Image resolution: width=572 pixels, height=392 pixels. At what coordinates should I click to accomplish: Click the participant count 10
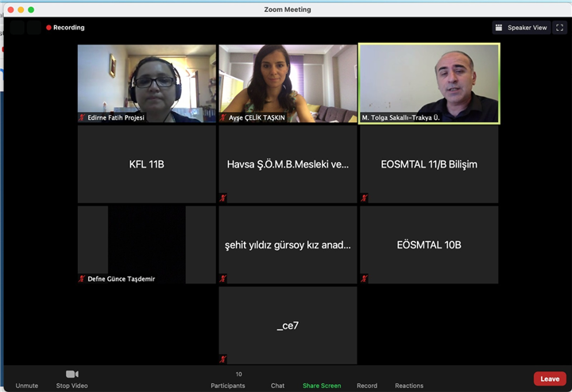[238, 375]
